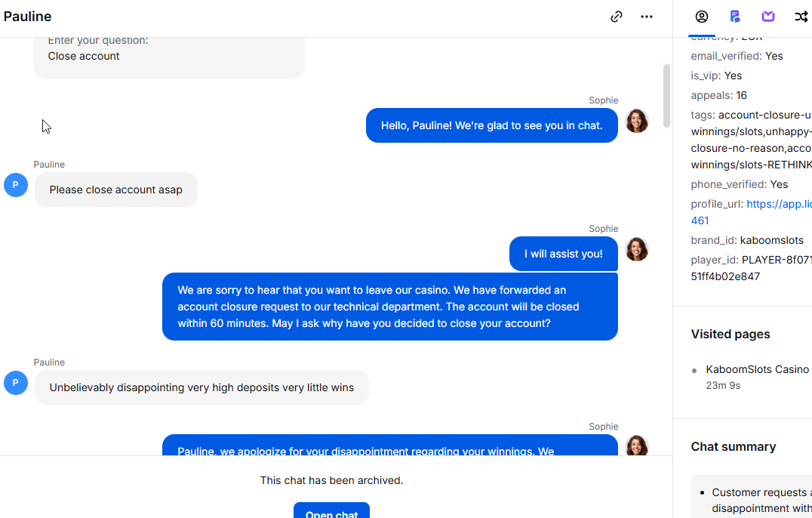Image resolution: width=812 pixels, height=518 pixels.
Task: Select the account closure request message bubble
Action: [390, 307]
